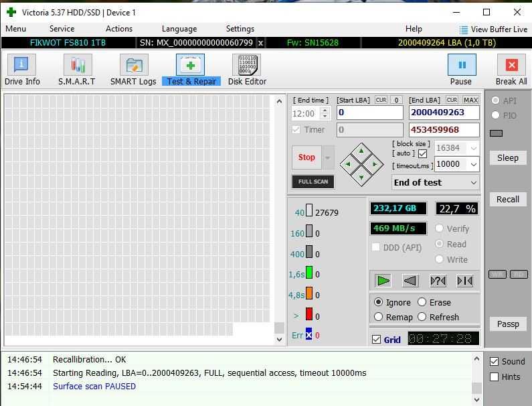Click the CUR button beside Start LBA
The width and height of the screenshot is (532, 406).
pos(381,100)
